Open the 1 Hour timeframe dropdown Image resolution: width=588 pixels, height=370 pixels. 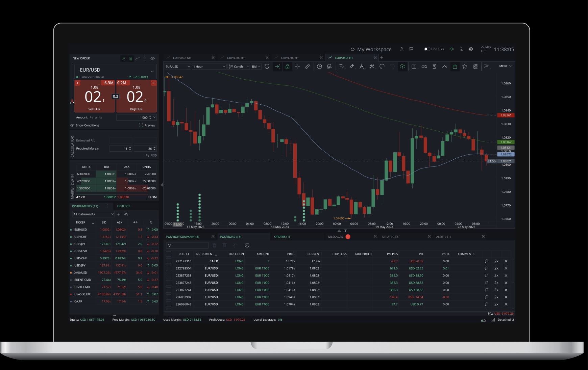pos(209,67)
